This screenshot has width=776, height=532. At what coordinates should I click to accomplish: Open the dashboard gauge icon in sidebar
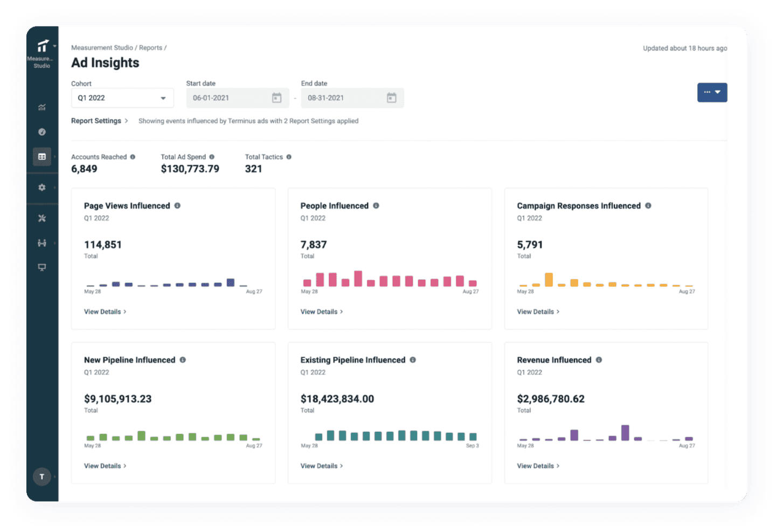[42, 132]
